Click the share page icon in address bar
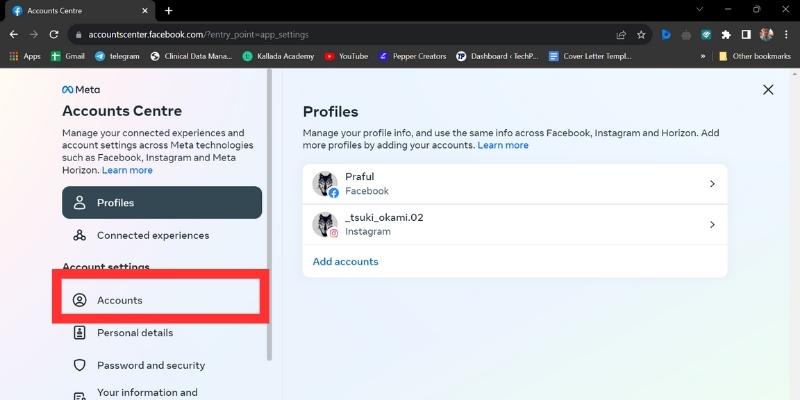This screenshot has width=800, height=400. (x=621, y=35)
